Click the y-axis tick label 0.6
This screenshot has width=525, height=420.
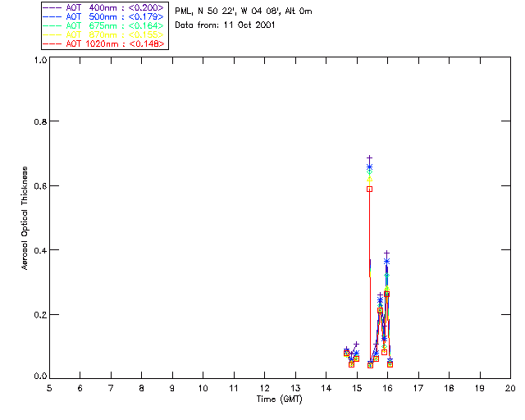coord(40,186)
